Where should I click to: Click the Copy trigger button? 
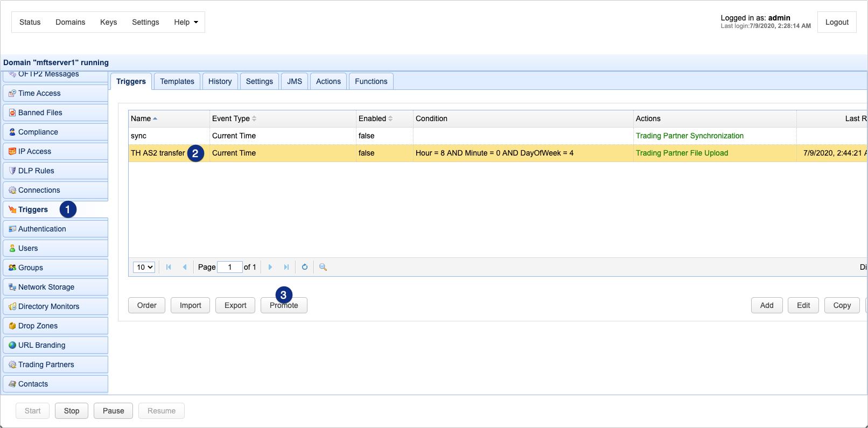(x=842, y=305)
